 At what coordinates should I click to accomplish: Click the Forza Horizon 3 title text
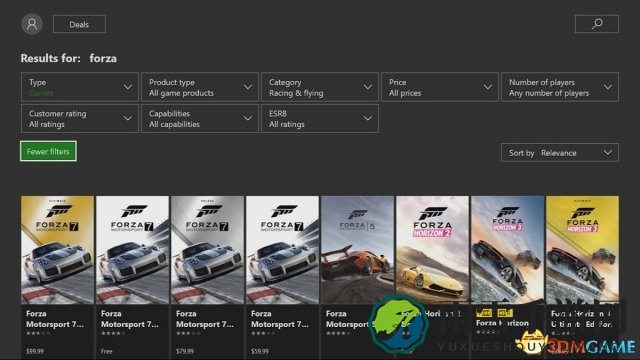click(502, 323)
